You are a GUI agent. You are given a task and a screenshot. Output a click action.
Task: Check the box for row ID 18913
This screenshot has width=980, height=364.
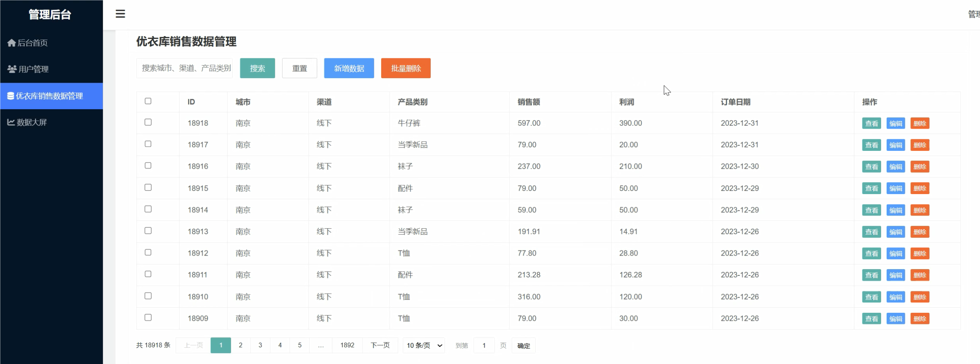148,231
